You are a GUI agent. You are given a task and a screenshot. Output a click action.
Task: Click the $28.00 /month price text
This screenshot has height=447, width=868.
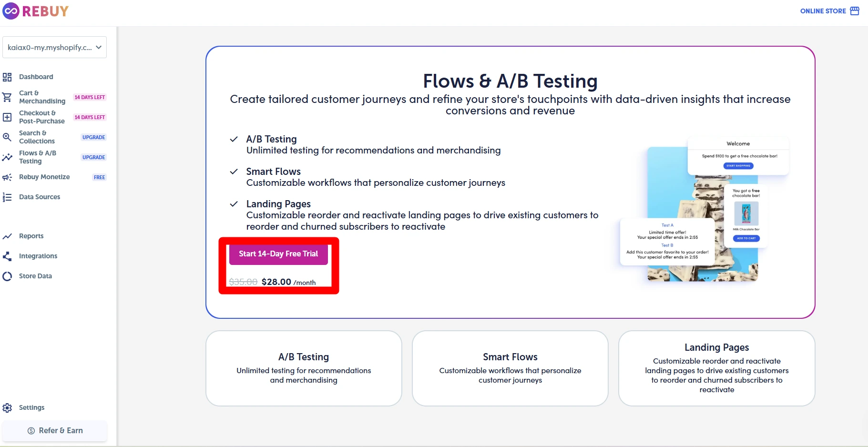tap(288, 282)
